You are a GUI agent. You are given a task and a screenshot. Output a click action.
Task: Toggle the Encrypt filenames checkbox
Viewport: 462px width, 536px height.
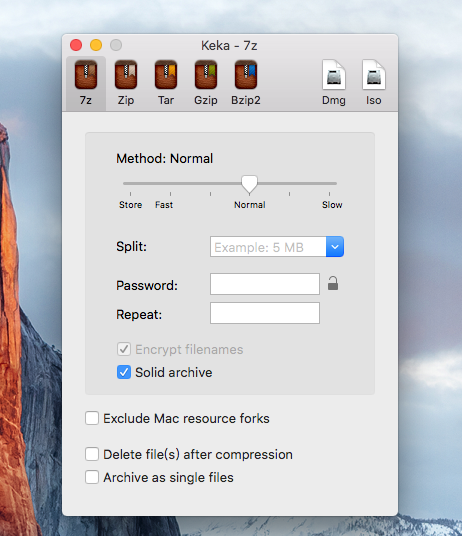click(x=124, y=349)
